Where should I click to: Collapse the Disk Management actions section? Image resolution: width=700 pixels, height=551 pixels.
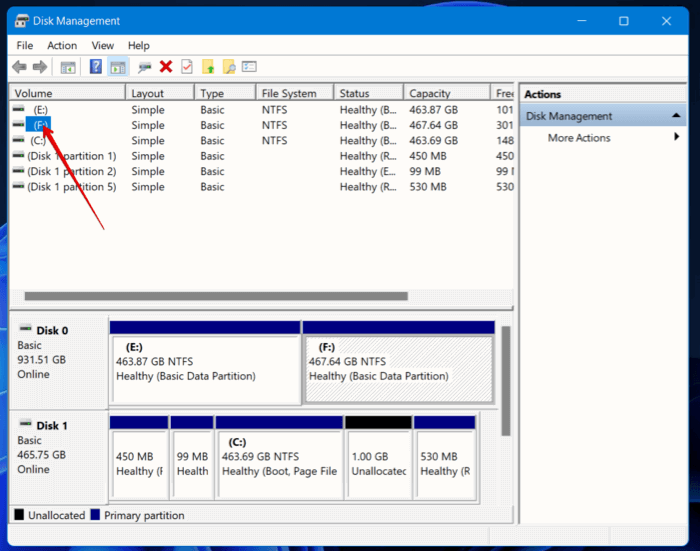tap(676, 116)
